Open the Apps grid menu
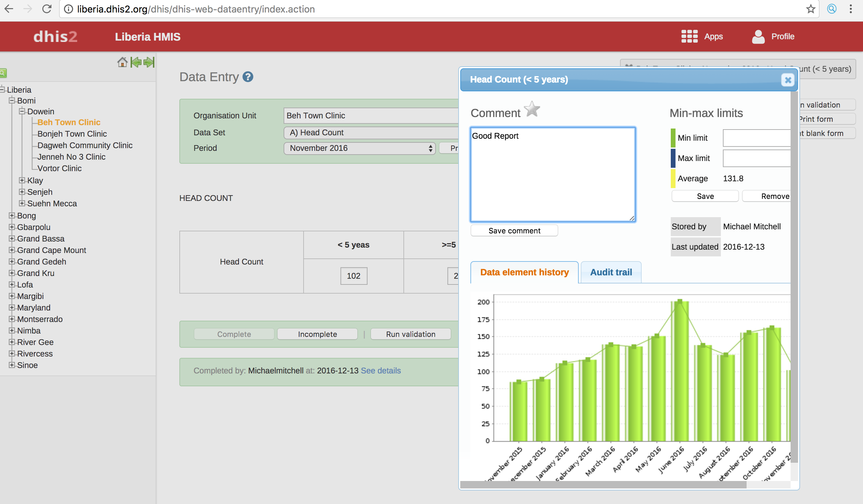The height and width of the screenshot is (504, 863). [x=689, y=36]
